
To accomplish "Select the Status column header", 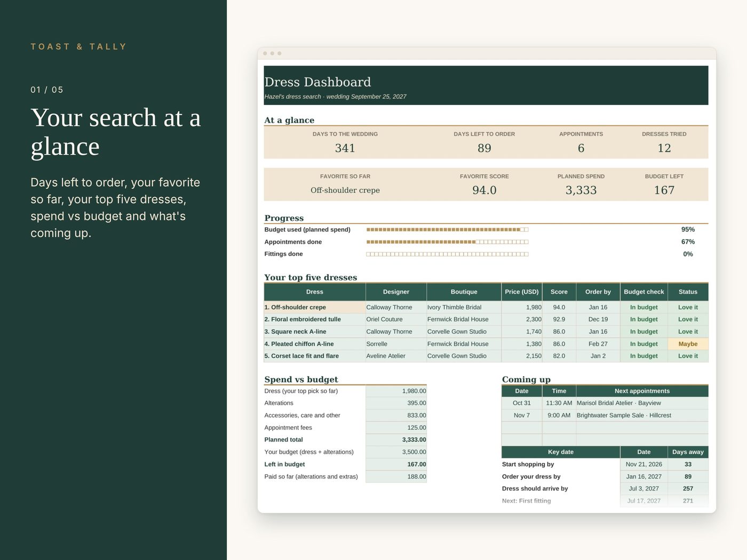I will (688, 292).
